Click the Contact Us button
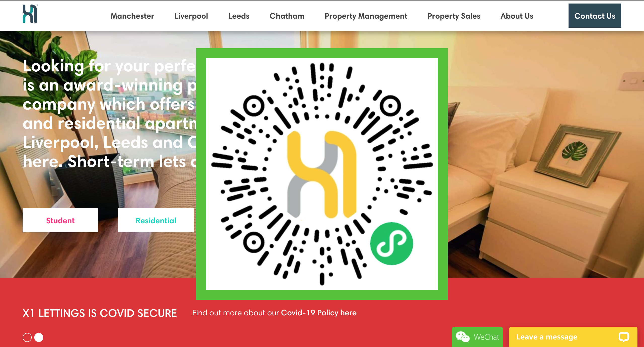This screenshot has height=347, width=644. click(595, 16)
